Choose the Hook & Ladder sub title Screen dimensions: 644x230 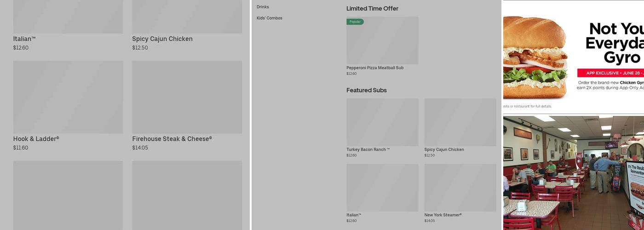pyautogui.click(x=36, y=139)
